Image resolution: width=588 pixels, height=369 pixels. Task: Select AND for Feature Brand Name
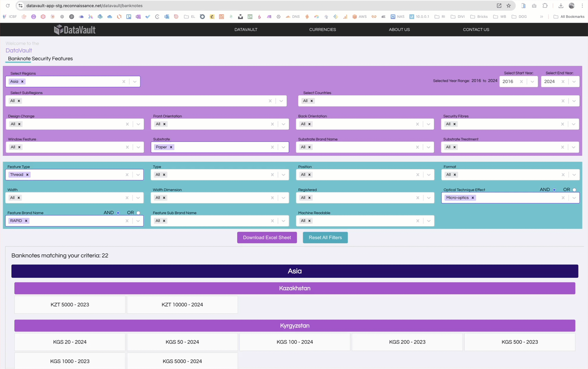click(118, 212)
